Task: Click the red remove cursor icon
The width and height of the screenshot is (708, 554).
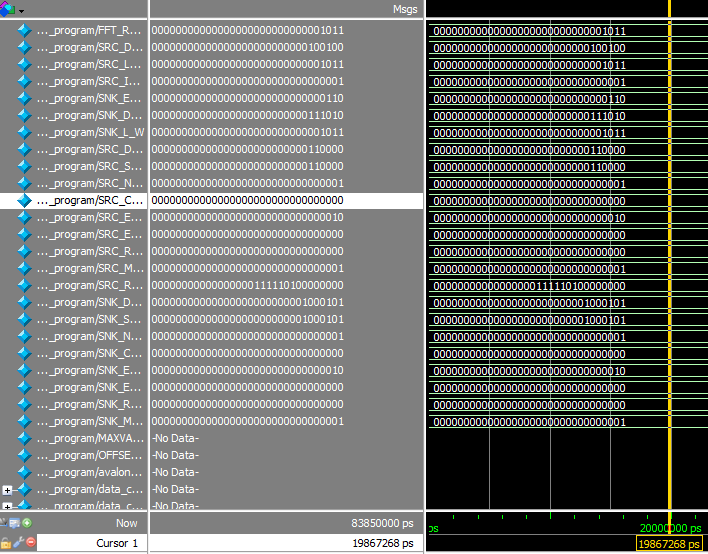Action: [x=31, y=542]
